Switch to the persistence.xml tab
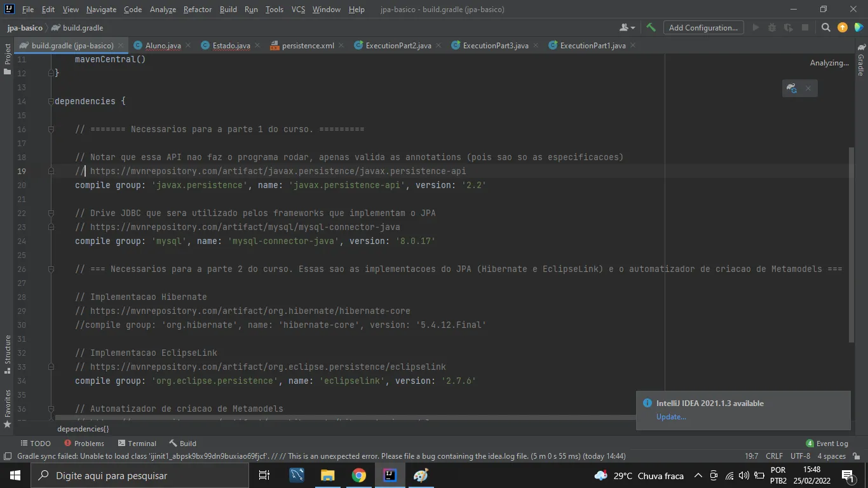 (x=308, y=46)
